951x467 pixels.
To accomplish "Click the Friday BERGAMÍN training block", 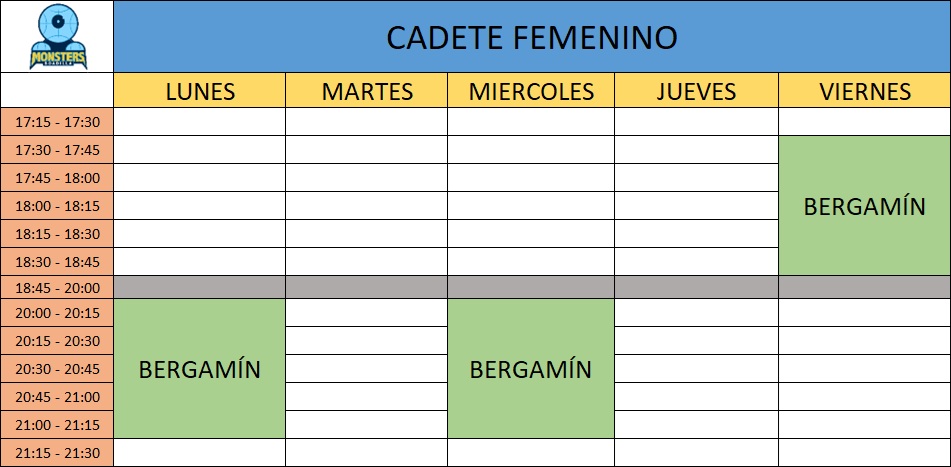I will 865,206.
